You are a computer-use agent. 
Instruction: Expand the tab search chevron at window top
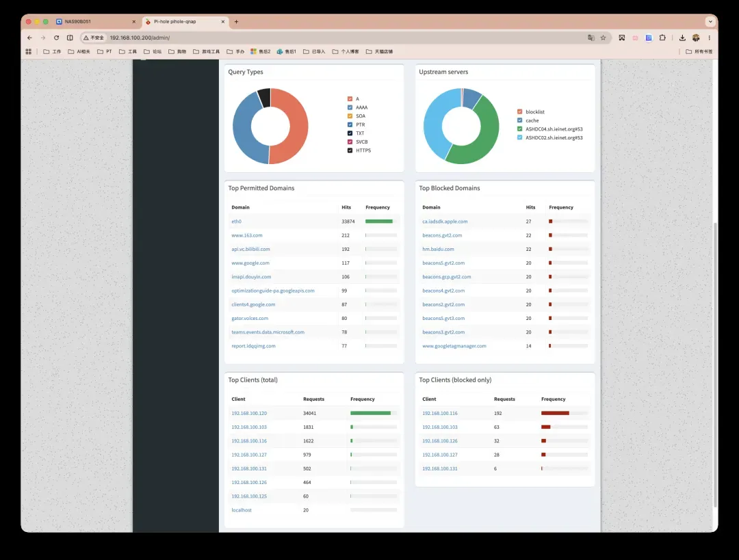tap(710, 22)
